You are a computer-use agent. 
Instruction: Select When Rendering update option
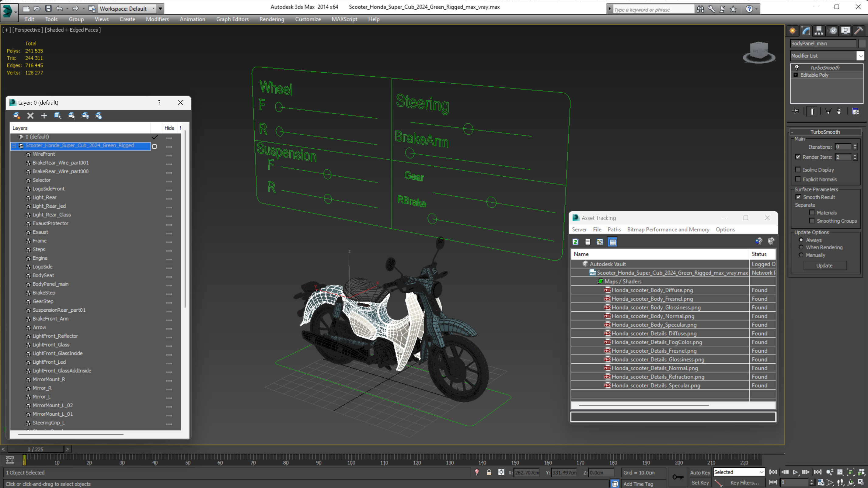801,247
